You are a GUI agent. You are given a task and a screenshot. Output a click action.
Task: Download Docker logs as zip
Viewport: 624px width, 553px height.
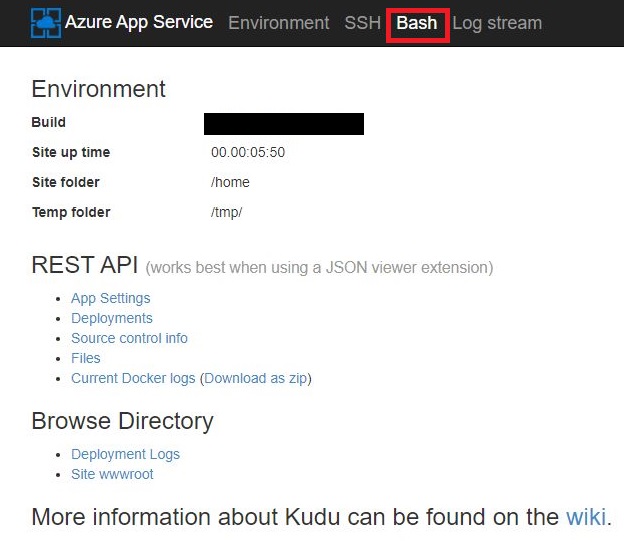[x=257, y=378]
